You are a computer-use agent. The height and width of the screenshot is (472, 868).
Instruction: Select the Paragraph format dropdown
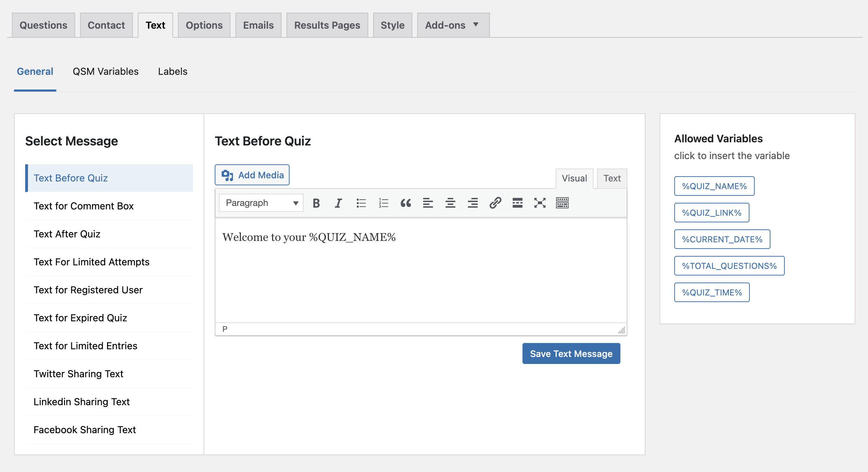(x=260, y=203)
